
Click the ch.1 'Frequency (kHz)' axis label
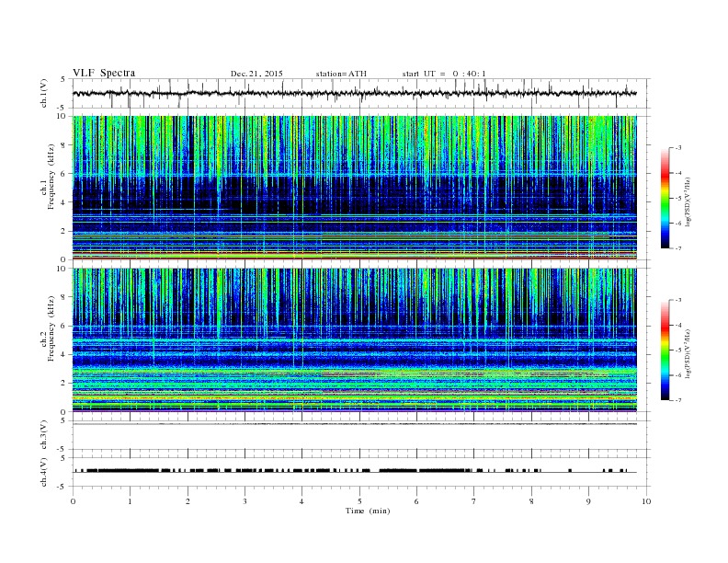[51, 177]
